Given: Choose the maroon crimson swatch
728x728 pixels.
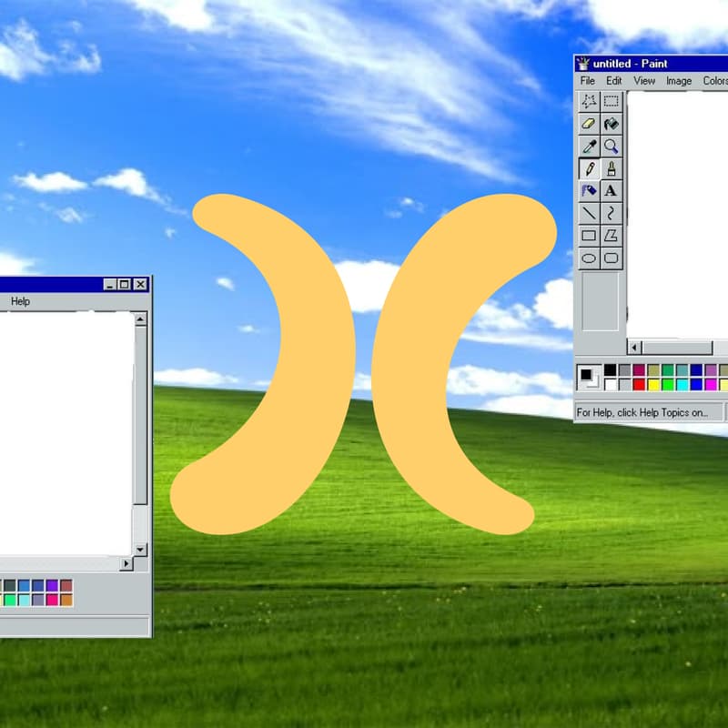Looking at the screenshot, I should point(639,370).
